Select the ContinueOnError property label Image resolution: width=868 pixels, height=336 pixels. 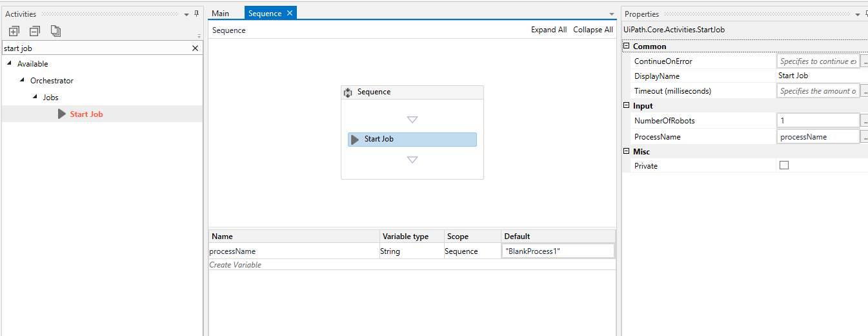663,61
